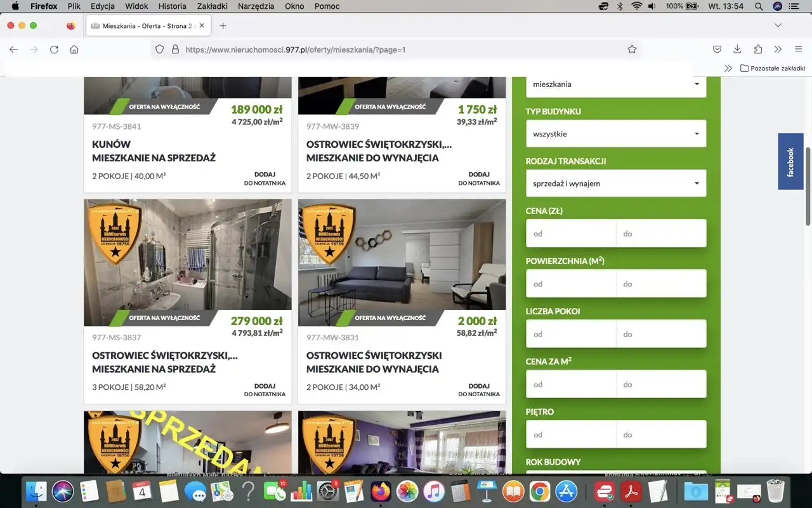Click the page vertical scrollbar thumb
Image resolution: width=812 pixels, height=508 pixels.
pos(808,185)
